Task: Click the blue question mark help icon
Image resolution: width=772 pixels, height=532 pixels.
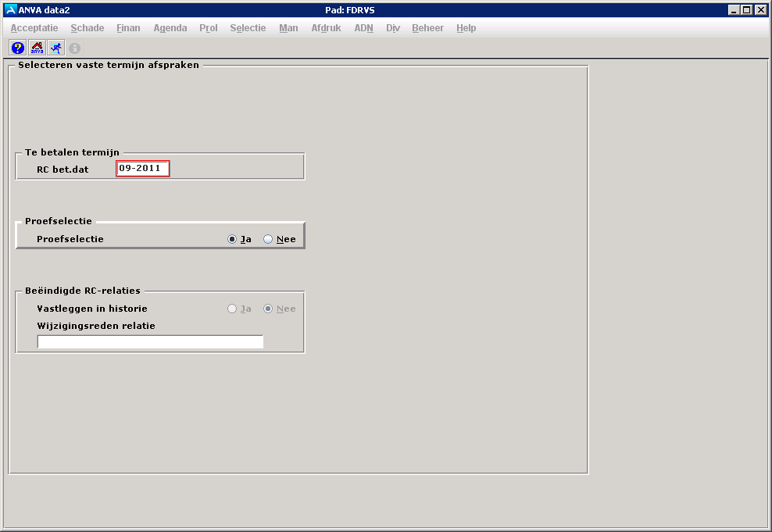Action: pos(18,48)
